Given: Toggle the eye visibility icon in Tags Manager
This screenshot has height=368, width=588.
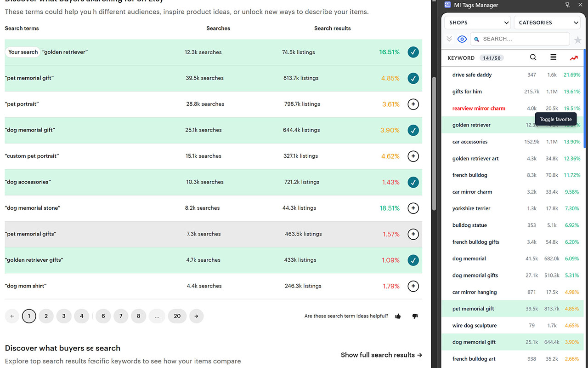Looking at the screenshot, I should tap(462, 39).
